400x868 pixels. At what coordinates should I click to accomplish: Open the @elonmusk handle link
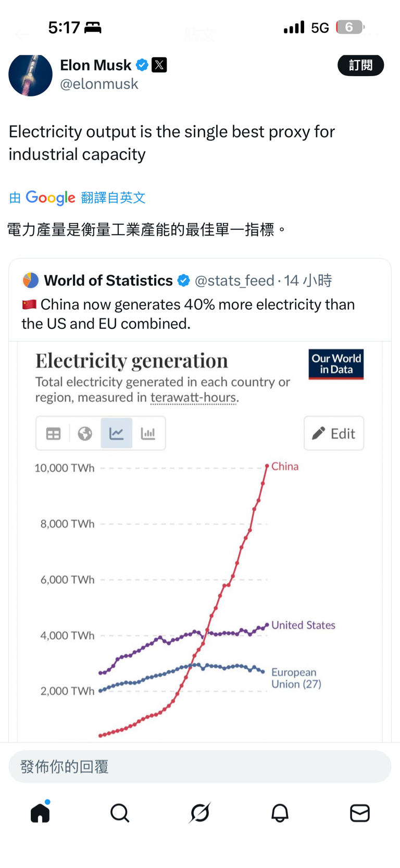pos(99,84)
